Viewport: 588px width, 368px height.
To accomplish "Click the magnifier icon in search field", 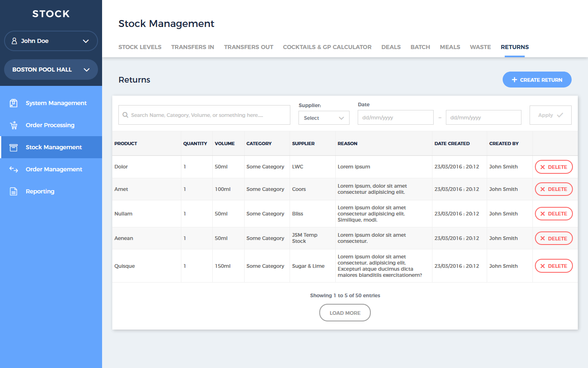I will pos(125,115).
